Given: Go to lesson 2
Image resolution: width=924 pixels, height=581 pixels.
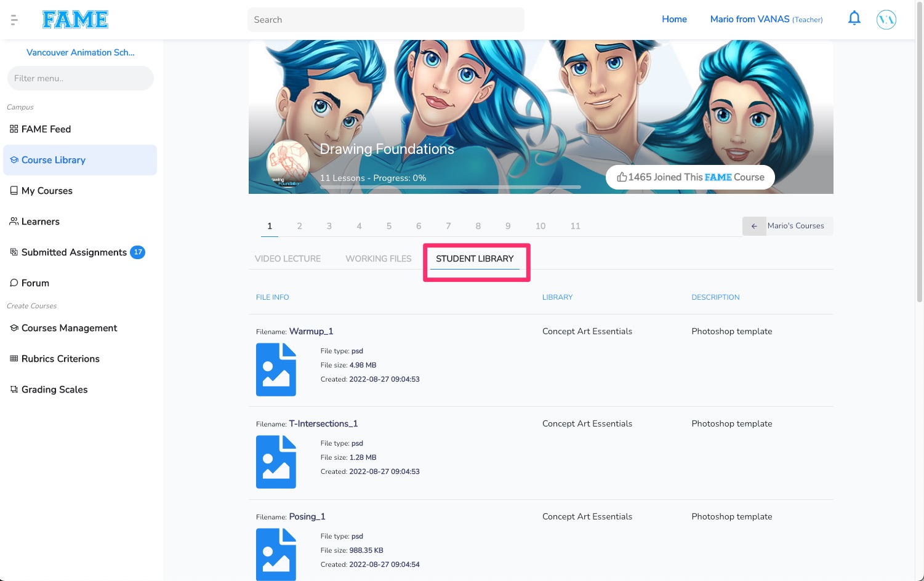Looking at the screenshot, I should (299, 226).
